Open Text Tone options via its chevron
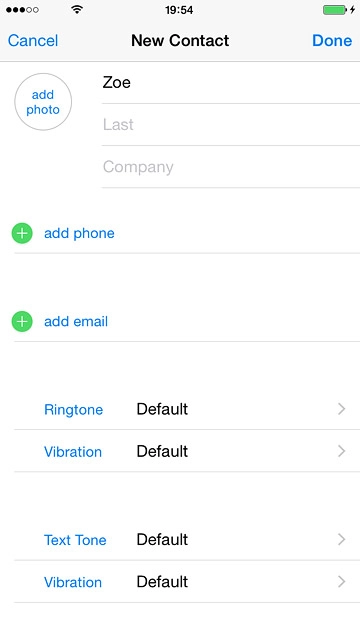The height and width of the screenshot is (640, 360). tap(342, 540)
